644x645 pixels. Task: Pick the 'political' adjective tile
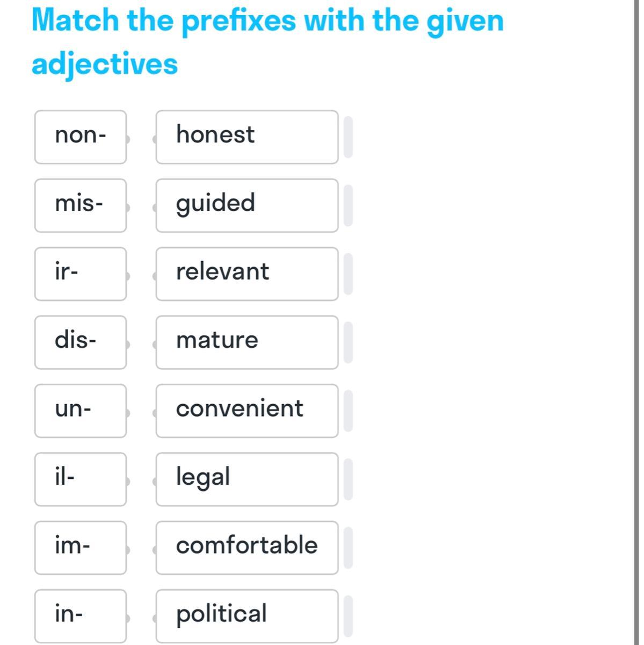click(x=247, y=615)
